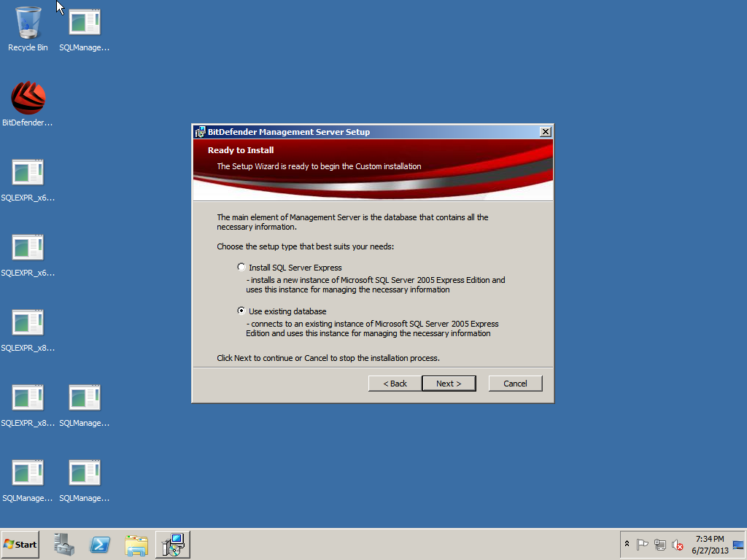Image resolution: width=747 pixels, height=560 pixels.
Task: Click 'Setup Wizard is ready to begin' subtitle
Action: click(x=320, y=166)
